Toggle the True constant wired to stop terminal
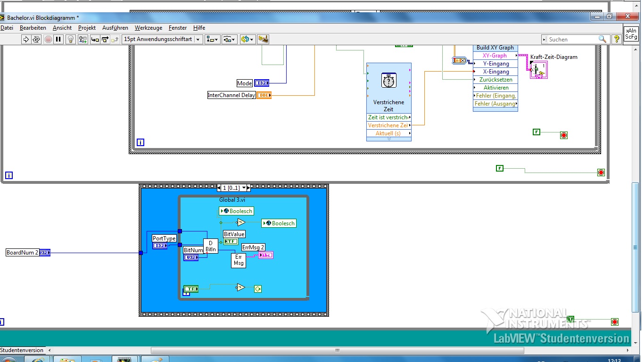Screen dimensions: 644x362 tap(570, 319)
